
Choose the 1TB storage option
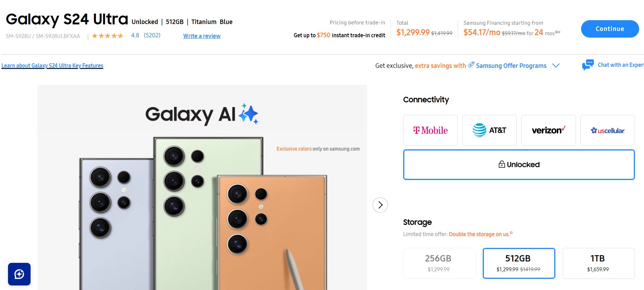click(x=598, y=263)
